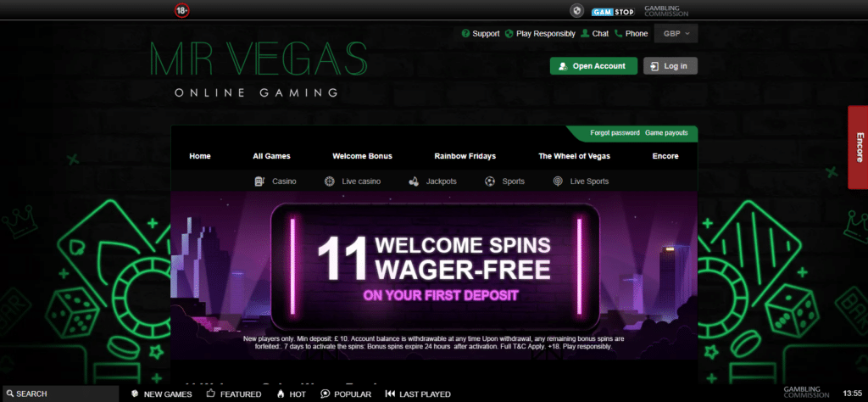Expand the GBP currency dropdown
Viewport: 868px width, 402px height.
coord(676,33)
